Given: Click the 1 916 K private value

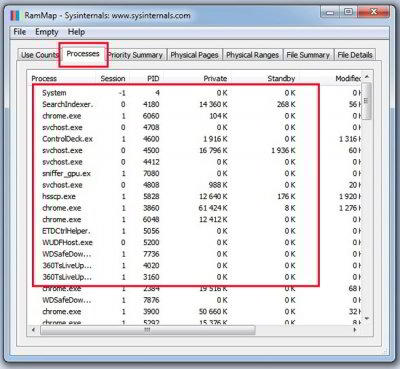Looking at the screenshot, I should 215,139.
